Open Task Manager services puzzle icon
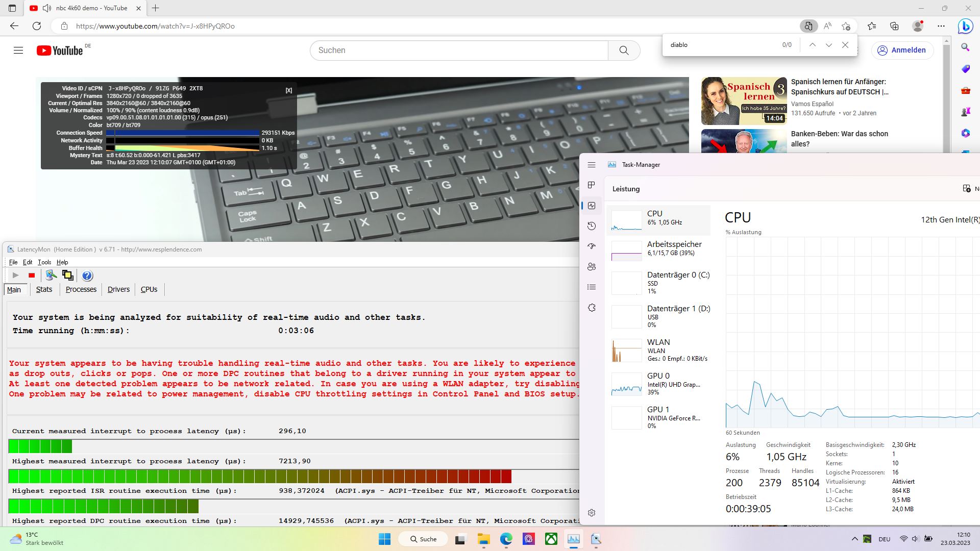The height and width of the screenshot is (551, 980). [x=592, y=308]
